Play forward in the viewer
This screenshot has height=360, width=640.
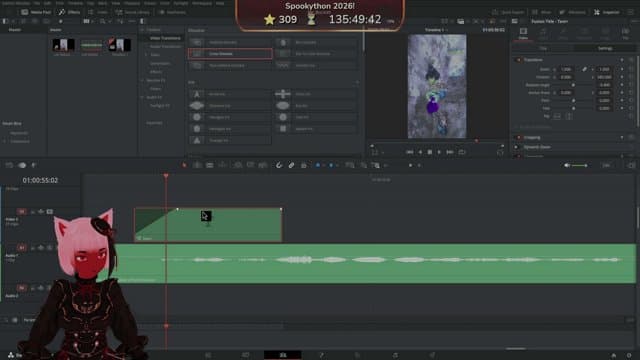[x=439, y=152]
